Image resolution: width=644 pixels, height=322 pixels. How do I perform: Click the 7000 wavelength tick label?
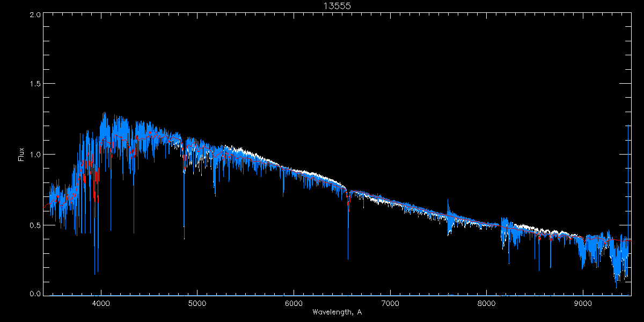pos(390,303)
